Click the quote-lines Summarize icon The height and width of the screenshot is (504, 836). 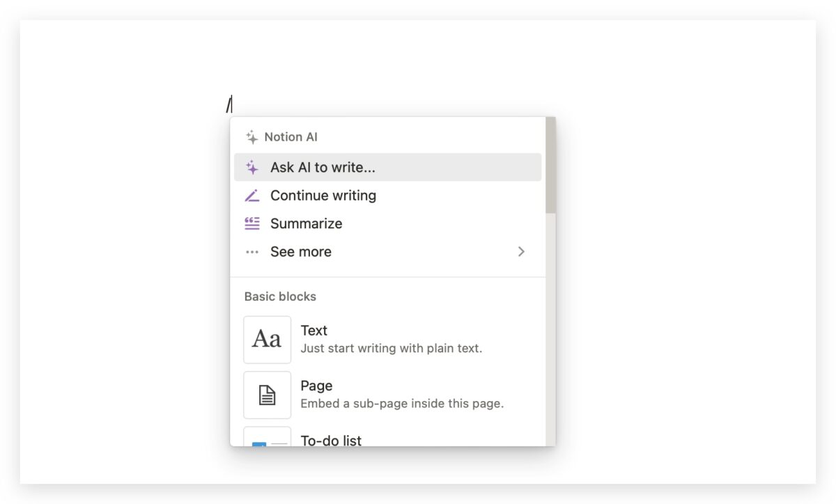[252, 223]
